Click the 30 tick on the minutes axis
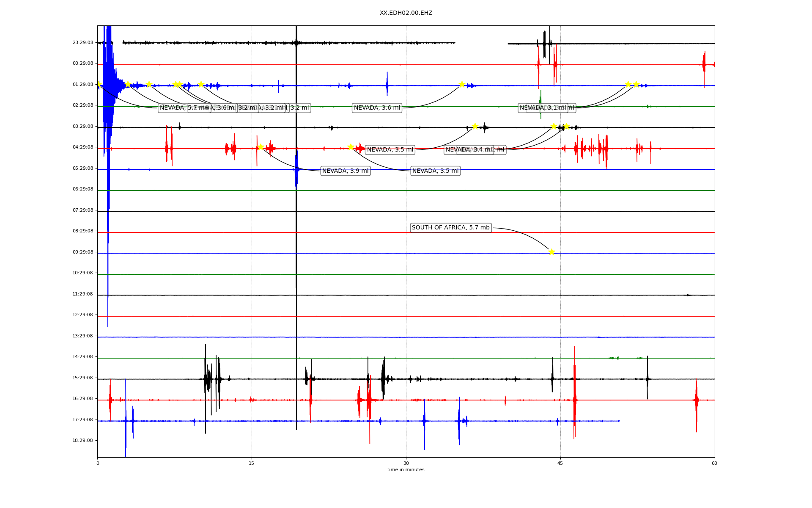Screen dimensions: 812x508 [406, 464]
